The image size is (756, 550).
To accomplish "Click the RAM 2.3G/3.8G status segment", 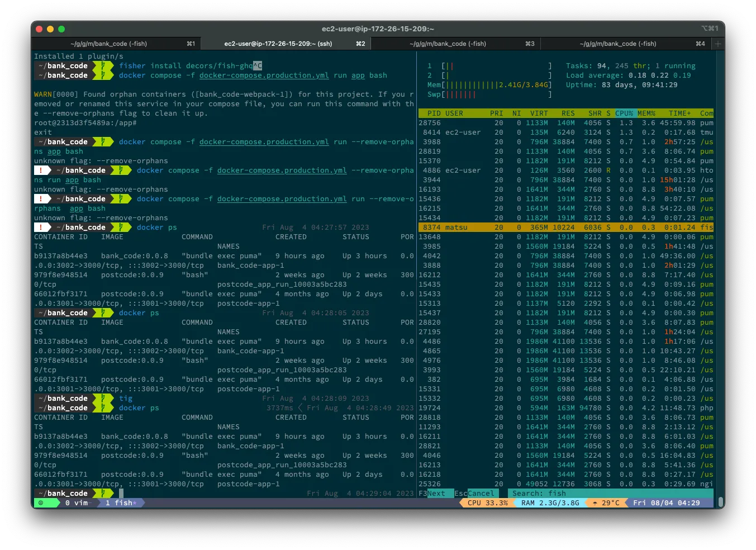I will point(549,503).
